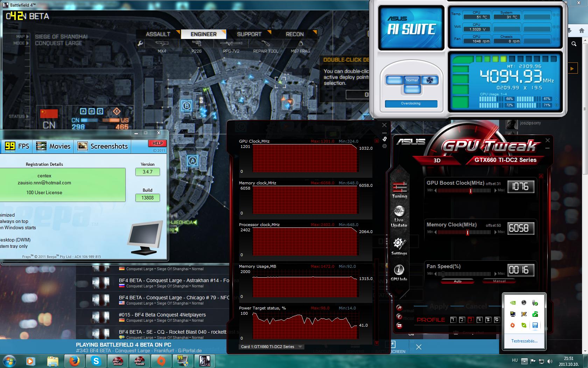Image resolution: width=588 pixels, height=368 pixels.
Task: Click the Fraps icon in tray popup
Action: pos(512,314)
